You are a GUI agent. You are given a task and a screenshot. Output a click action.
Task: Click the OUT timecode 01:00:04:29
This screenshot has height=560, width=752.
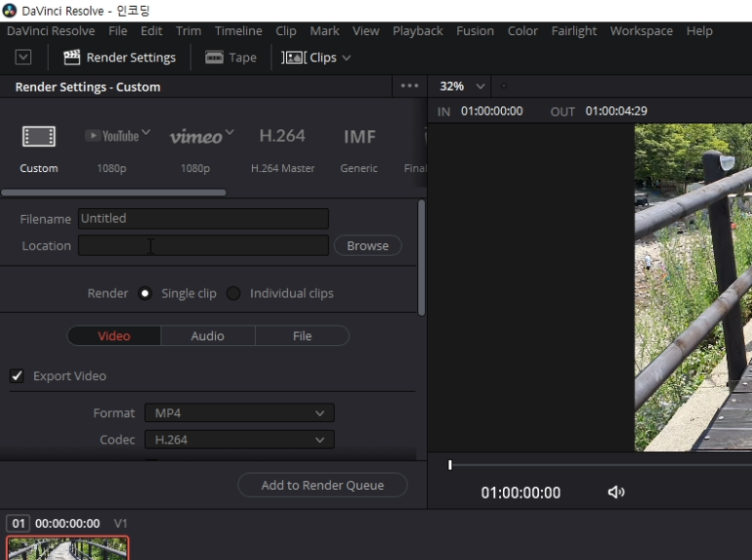[x=616, y=111]
